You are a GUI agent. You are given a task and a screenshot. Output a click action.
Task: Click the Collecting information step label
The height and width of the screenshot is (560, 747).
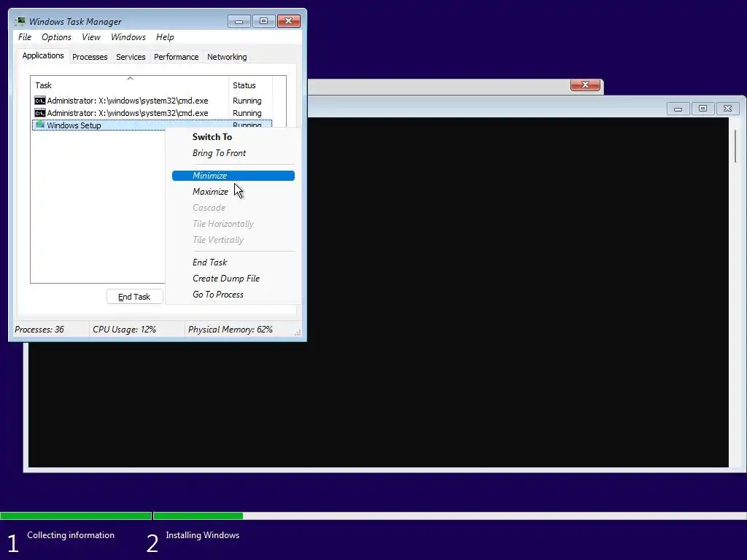pyautogui.click(x=71, y=535)
